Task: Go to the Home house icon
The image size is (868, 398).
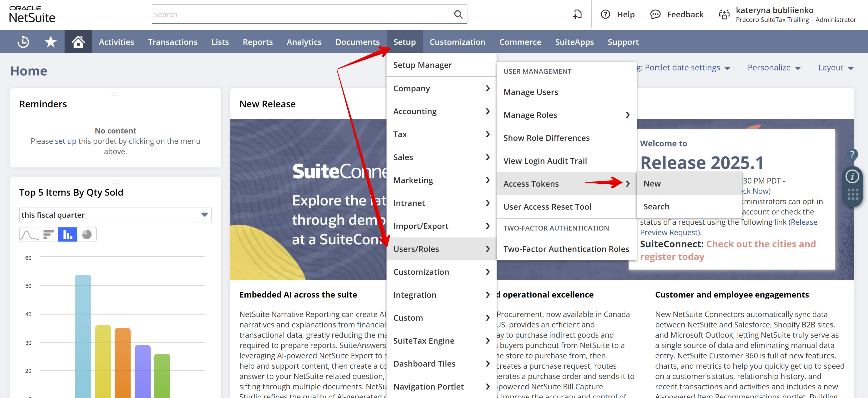Action: (78, 42)
